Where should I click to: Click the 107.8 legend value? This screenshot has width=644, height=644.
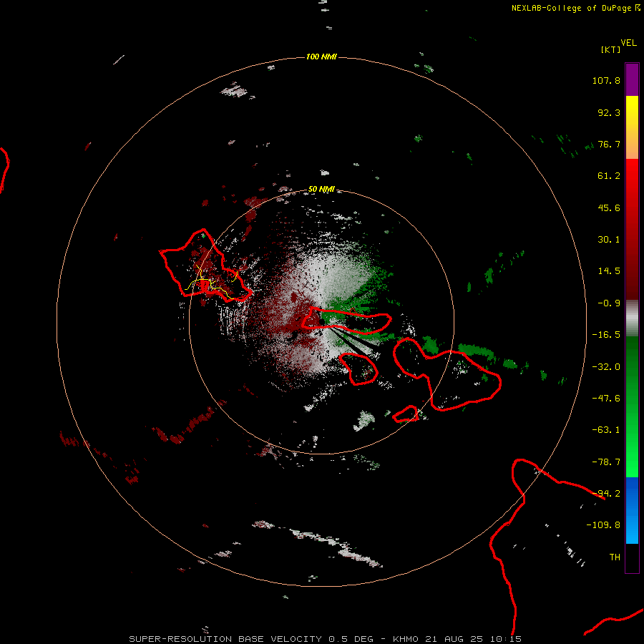click(x=606, y=80)
